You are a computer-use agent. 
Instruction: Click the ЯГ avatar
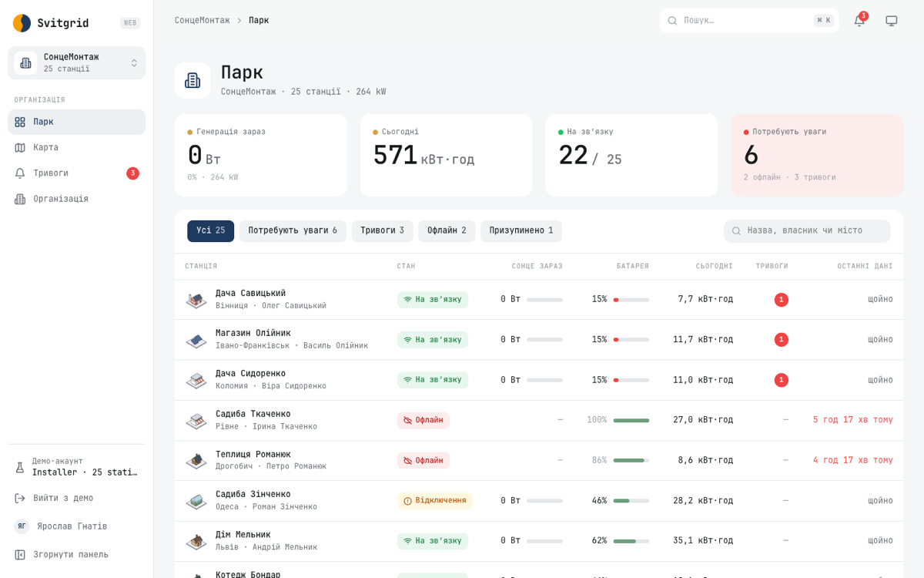(22, 526)
